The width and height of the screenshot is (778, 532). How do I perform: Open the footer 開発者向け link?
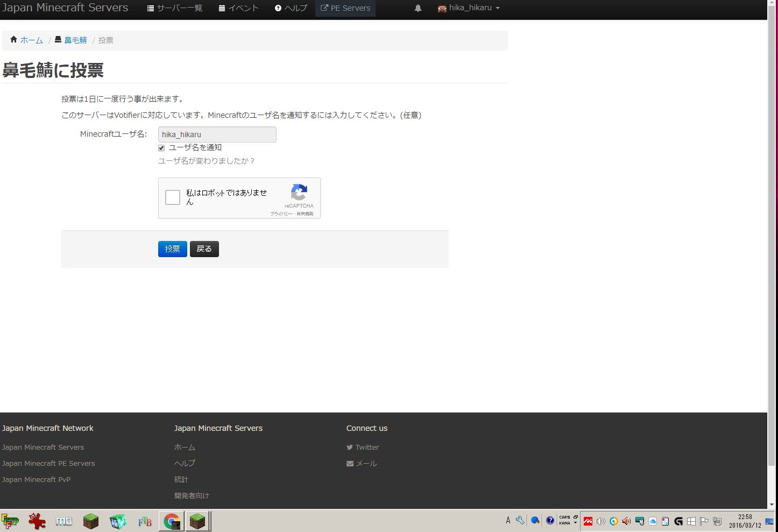click(192, 495)
